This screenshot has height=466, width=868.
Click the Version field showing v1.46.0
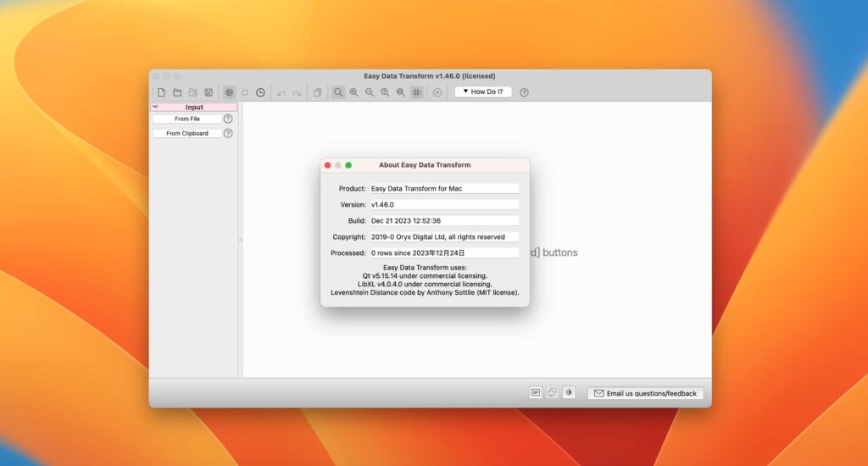tap(444, 205)
